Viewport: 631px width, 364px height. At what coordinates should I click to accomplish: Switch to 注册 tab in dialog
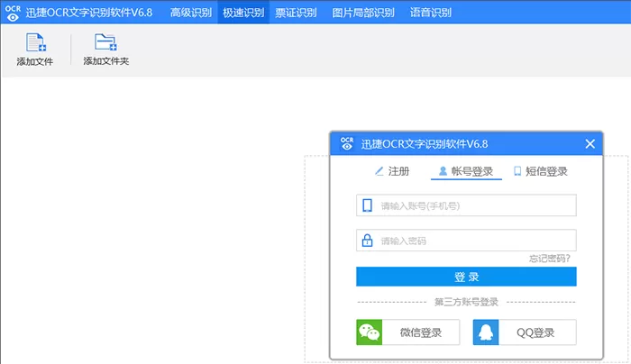pyautogui.click(x=398, y=171)
